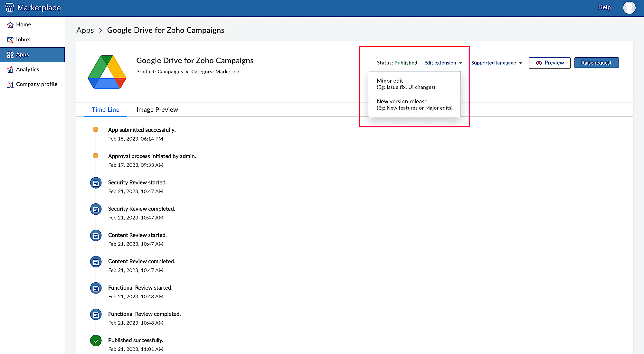
Task: Click the Google Drive app logo
Action: tap(107, 72)
